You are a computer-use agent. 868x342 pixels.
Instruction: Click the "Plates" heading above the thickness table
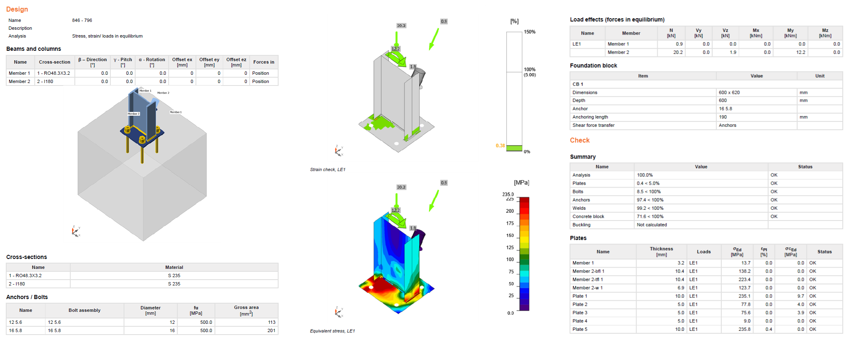[578, 238]
